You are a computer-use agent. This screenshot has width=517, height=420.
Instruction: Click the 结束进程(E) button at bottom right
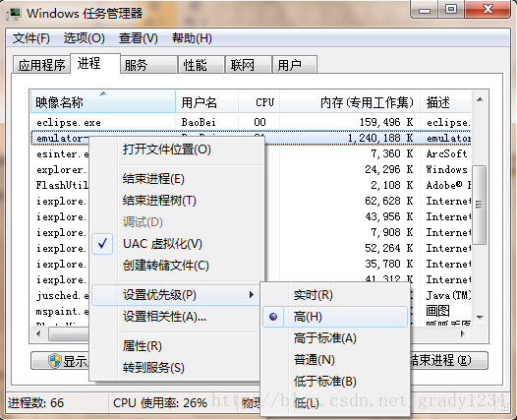pos(448,360)
